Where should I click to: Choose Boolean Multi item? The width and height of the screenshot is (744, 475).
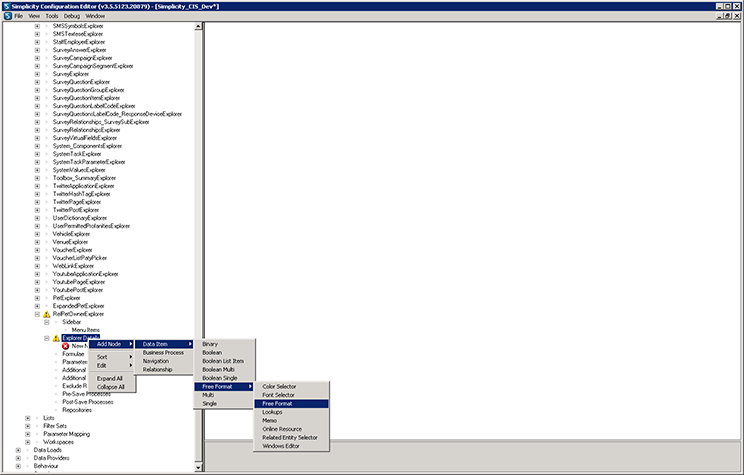click(224, 370)
